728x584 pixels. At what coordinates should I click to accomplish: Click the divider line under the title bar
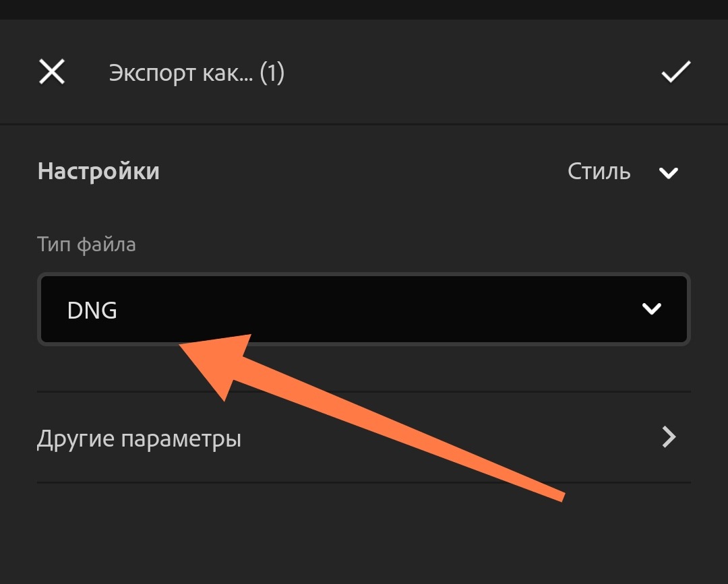(364, 124)
